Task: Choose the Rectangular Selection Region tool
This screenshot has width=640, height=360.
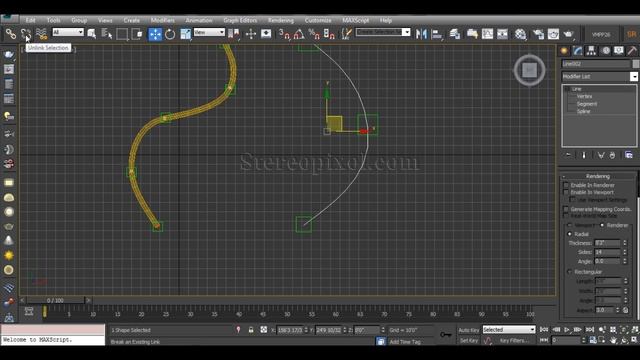Action: click(122, 34)
